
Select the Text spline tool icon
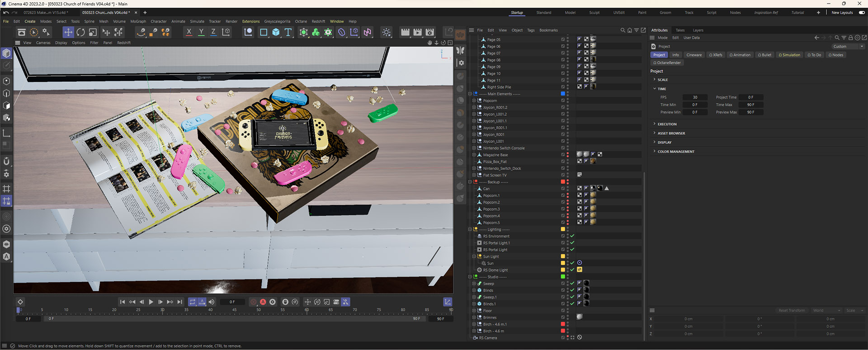tap(288, 32)
